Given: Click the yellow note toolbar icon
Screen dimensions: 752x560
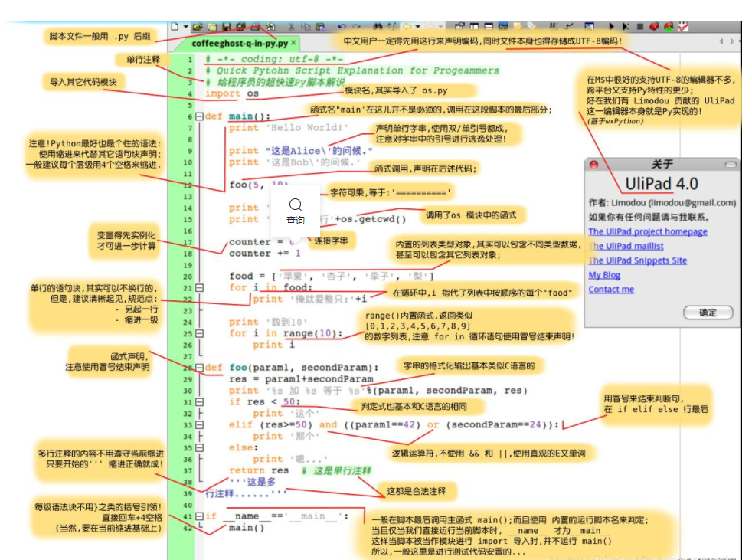Looking at the screenshot, I should pyautogui.click(x=518, y=26).
